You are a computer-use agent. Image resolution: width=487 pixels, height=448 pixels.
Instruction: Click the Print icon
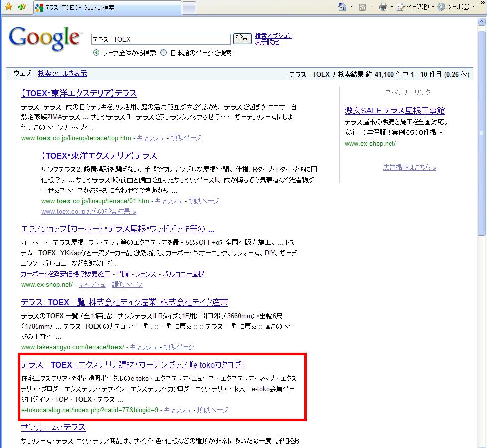click(x=383, y=7)
